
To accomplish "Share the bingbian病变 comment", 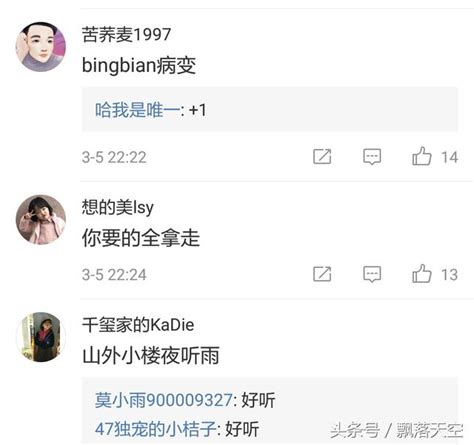I will pyautogui.click(x=322, y=156).
